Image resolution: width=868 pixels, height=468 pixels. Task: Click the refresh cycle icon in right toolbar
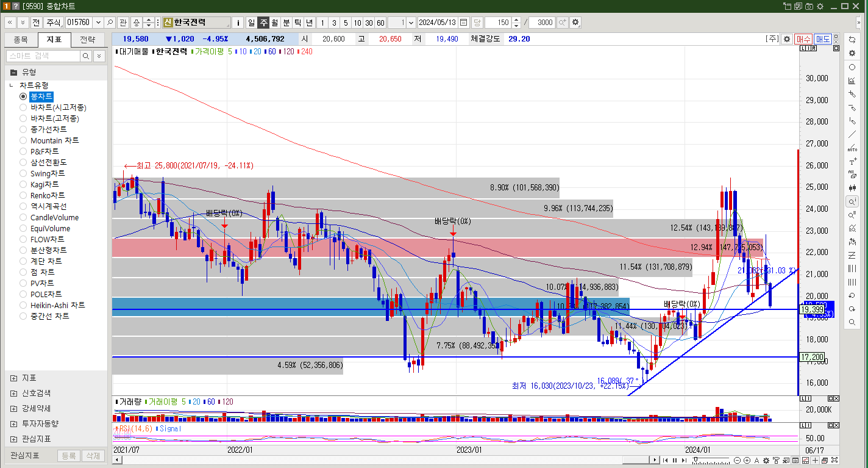point(852,39)
